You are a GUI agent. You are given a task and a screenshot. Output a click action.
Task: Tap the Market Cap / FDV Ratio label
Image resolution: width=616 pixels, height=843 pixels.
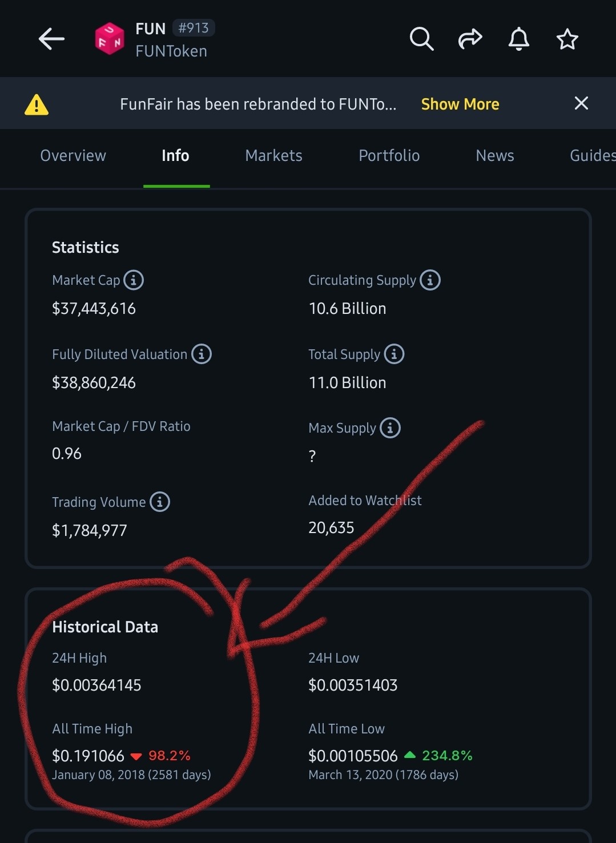coord(121,426)
